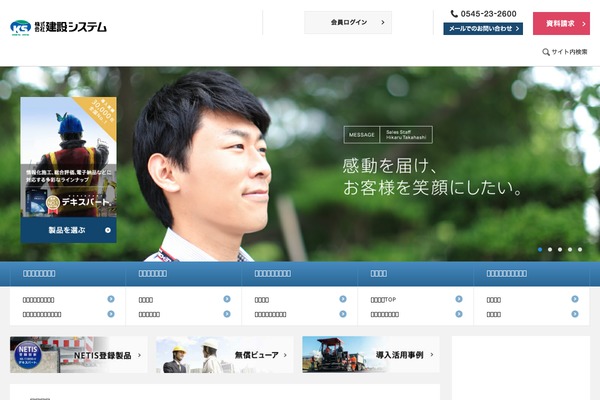Image resolution: width=600 pixels, height=400 pixels.
Task: Open the 会員ログイン member login button
Action: (348, 23)
